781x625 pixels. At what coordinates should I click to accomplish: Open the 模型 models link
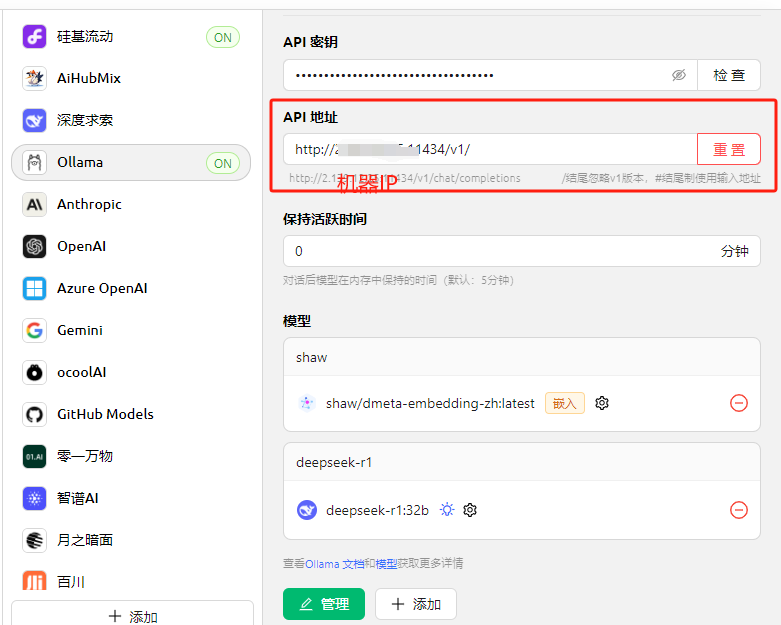pos(386,564)
